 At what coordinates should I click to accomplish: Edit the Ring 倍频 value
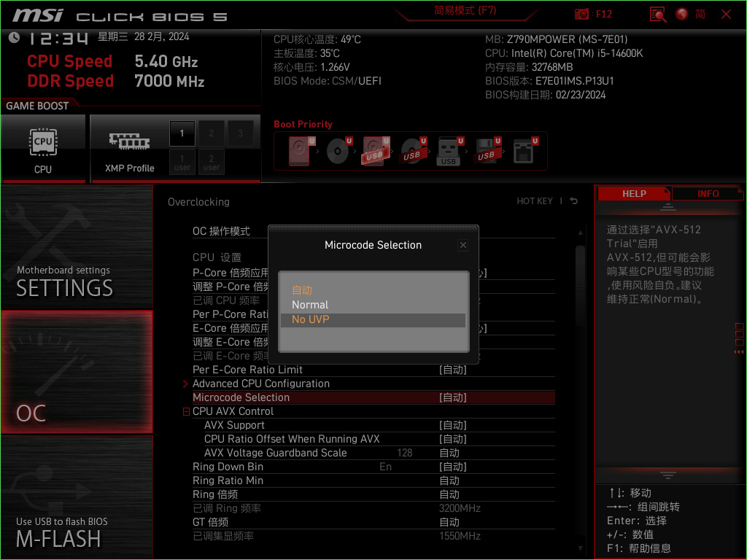tap(449, 494)
